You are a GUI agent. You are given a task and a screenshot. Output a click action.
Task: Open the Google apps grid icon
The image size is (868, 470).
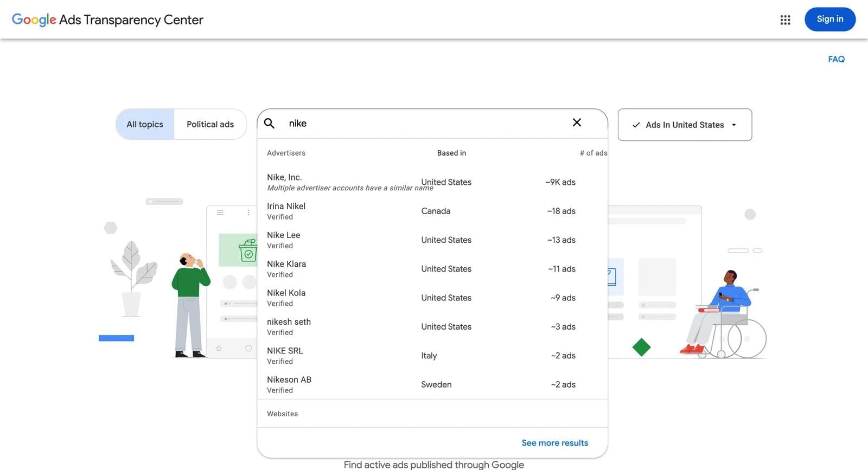pos(785,20)
